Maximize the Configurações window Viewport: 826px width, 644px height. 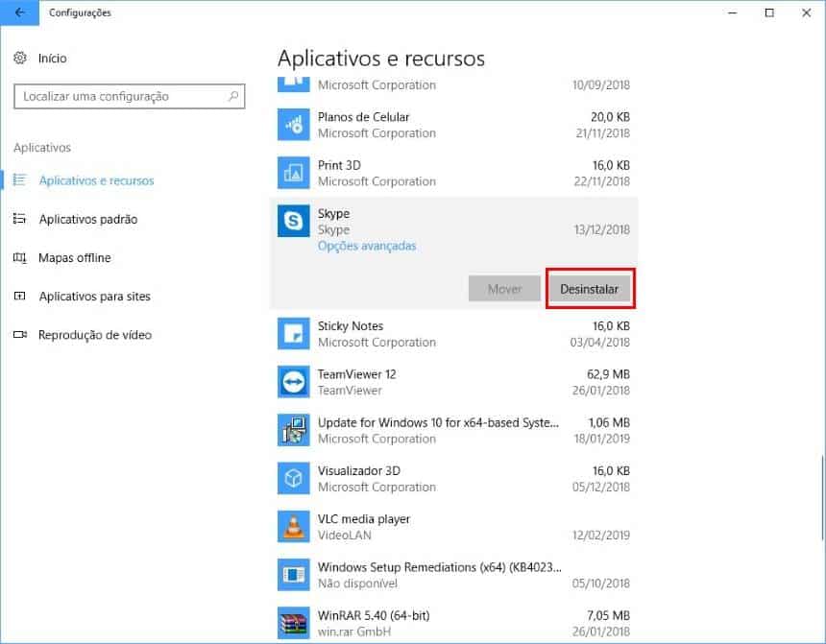pyautogui.click(x=769, y=12)
